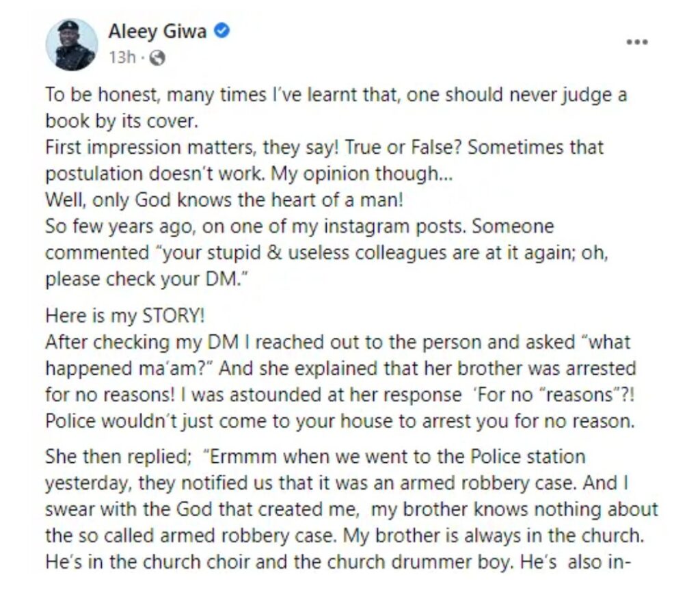
Task: Click the blue verified badge icon
Action: pyautogui.click(x=222, y=31)
